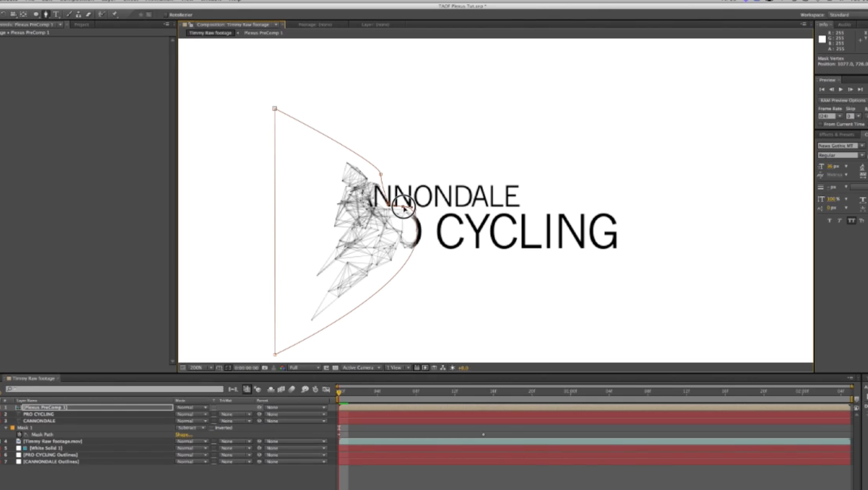The width and height of the screenshot is (868, 490).
Task: Open the Graph Editor
Action: coord(326,389)
